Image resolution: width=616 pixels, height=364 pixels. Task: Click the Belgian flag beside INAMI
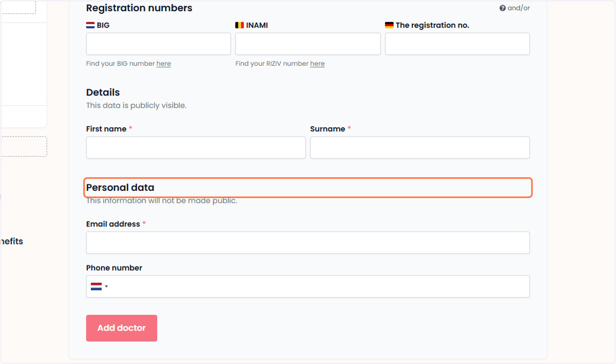tap(240, 25)
